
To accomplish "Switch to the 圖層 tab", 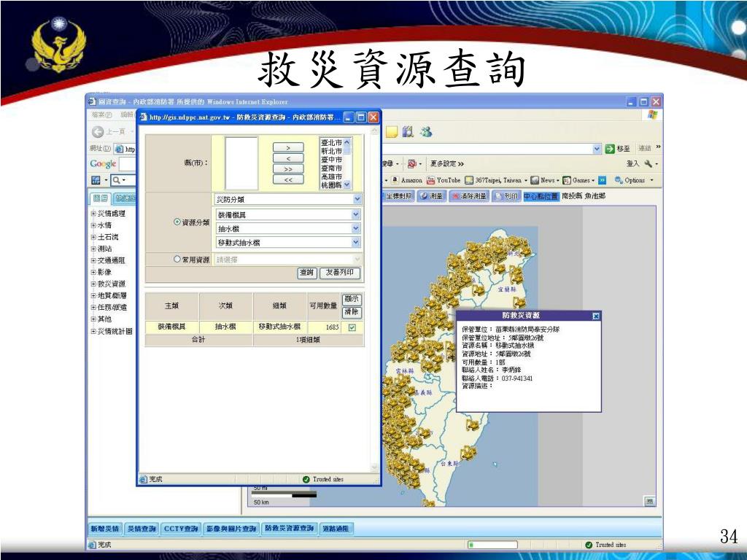I will coord(100,198).
